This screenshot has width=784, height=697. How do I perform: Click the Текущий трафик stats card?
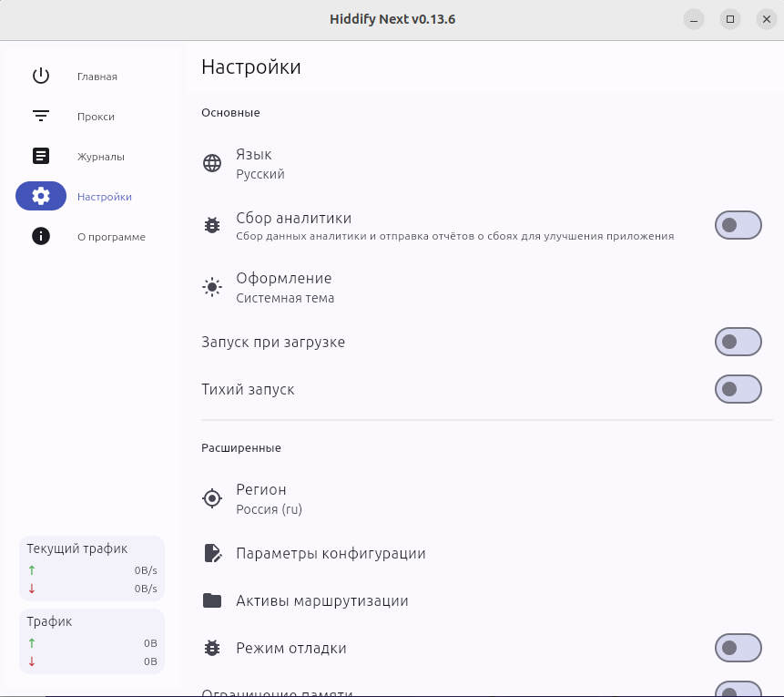91,568
